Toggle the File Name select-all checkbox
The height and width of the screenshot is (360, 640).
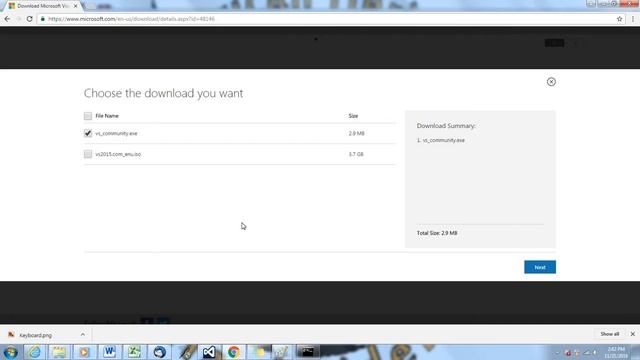coord(88,116)
